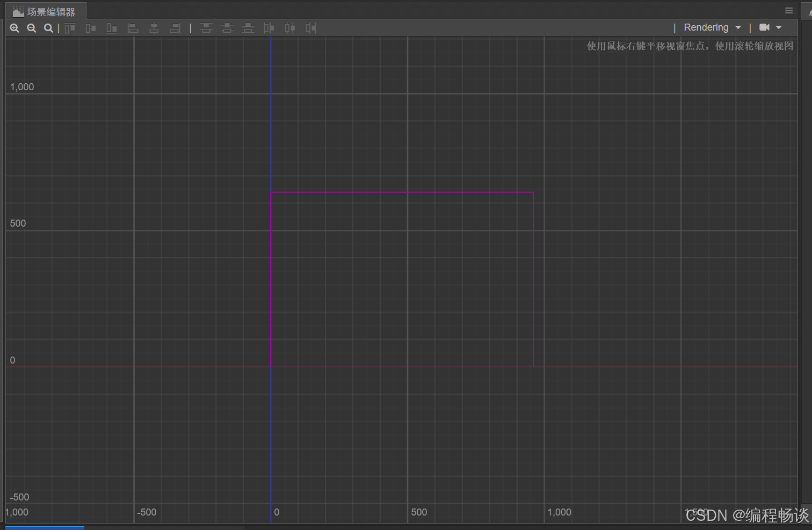
Task: Align selected nodes to right edge
Action: [x=175, y=28]
